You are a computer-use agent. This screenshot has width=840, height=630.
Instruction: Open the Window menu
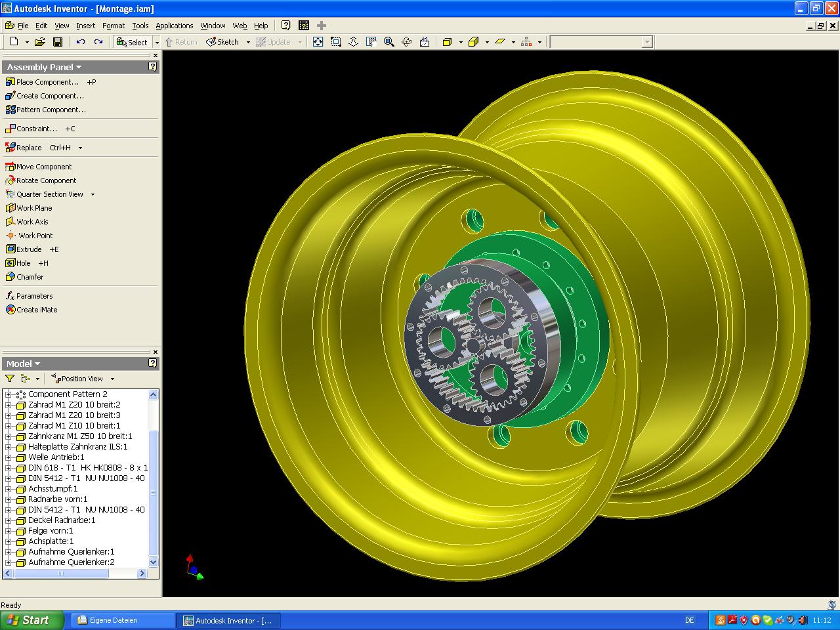pyautogui.click(x=213, y=26)
